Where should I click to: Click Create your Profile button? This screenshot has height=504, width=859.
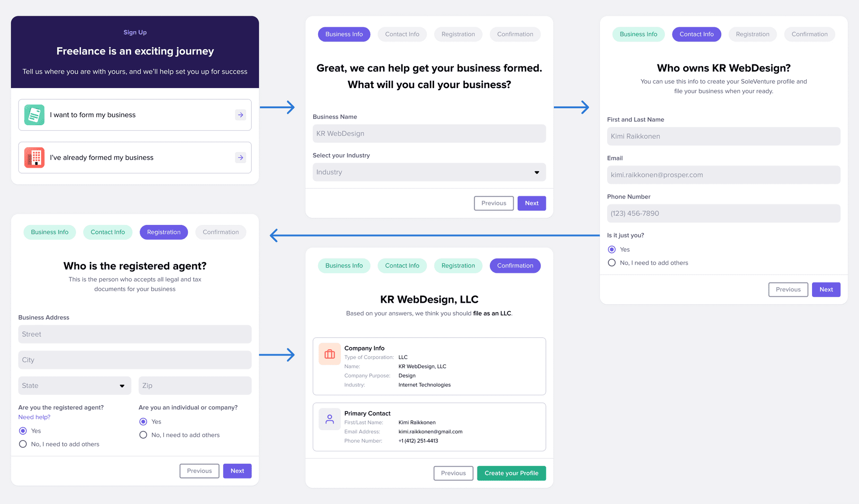(x=512, y=473)
